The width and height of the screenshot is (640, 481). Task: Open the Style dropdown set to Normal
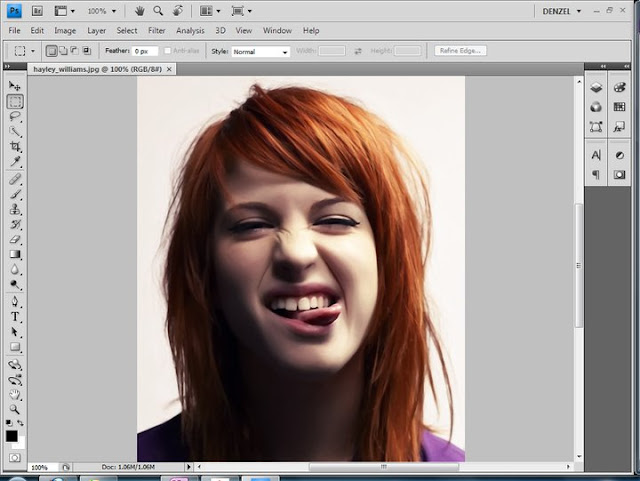click(260, 51)
